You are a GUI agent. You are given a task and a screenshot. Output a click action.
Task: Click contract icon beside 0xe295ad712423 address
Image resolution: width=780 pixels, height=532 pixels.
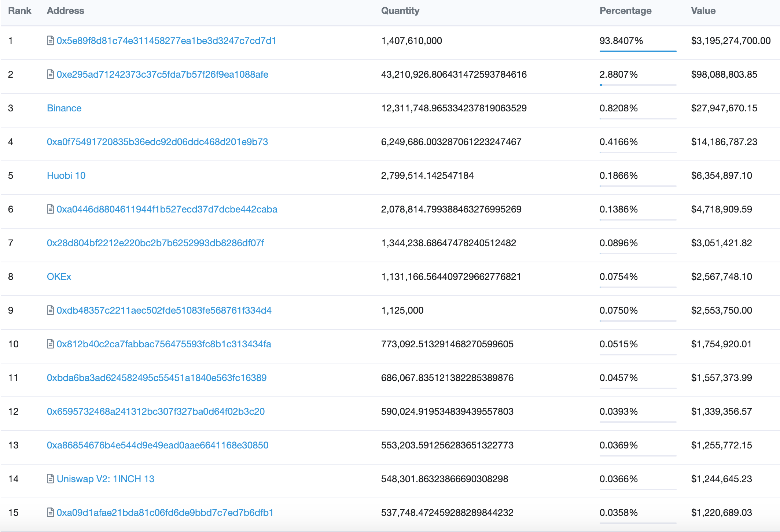coord(51,74)
